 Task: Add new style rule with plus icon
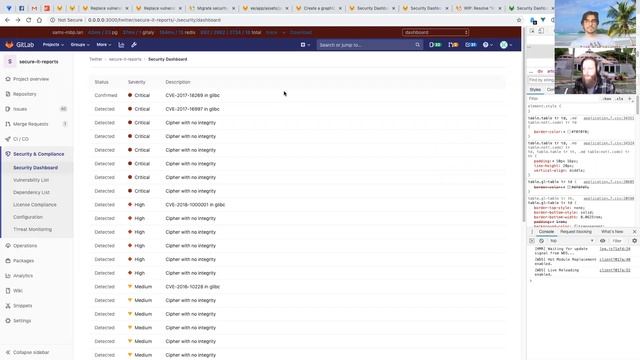point(630,99)
